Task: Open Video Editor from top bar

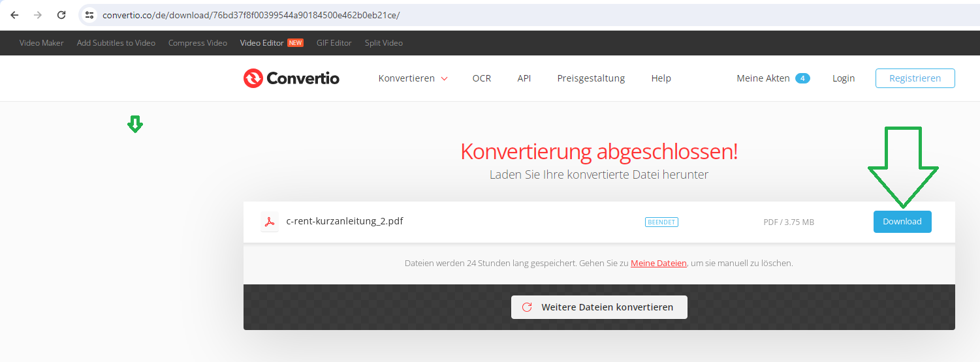Action: tap(262, 43)
